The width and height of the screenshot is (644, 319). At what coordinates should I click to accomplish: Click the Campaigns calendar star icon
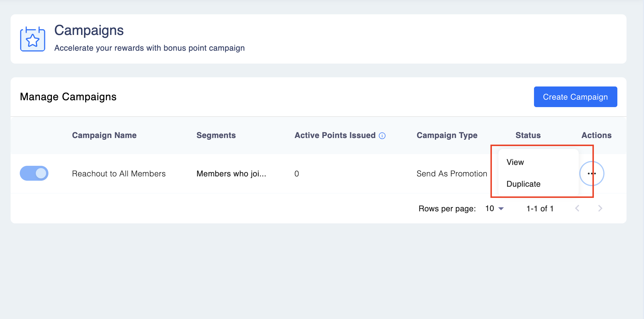coord(33,39)
